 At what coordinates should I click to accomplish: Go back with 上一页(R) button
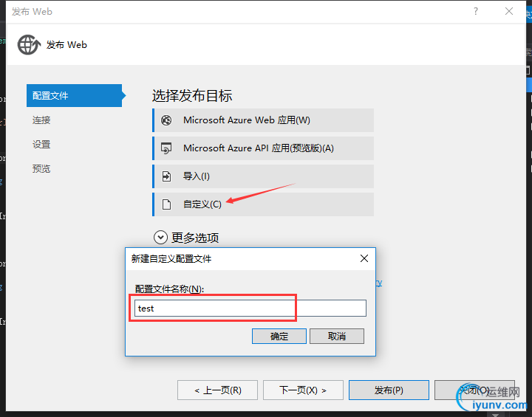(217, 390)
